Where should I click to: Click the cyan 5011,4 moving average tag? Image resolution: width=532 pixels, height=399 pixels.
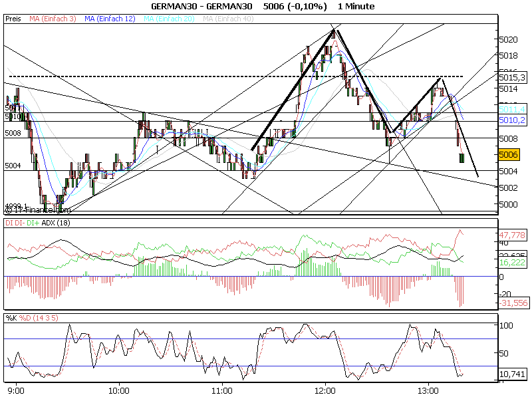click(x=512, y=109)
